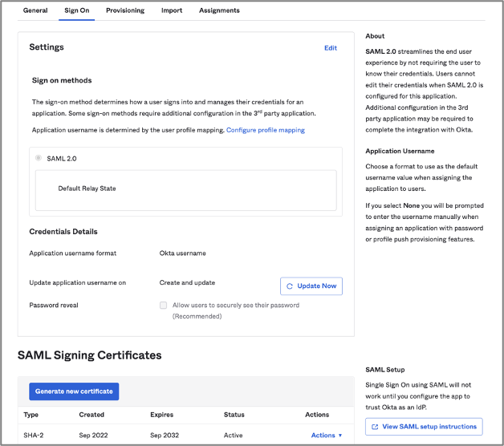
Task: Click the Active status of the certificate
Action: click(234, 435)
